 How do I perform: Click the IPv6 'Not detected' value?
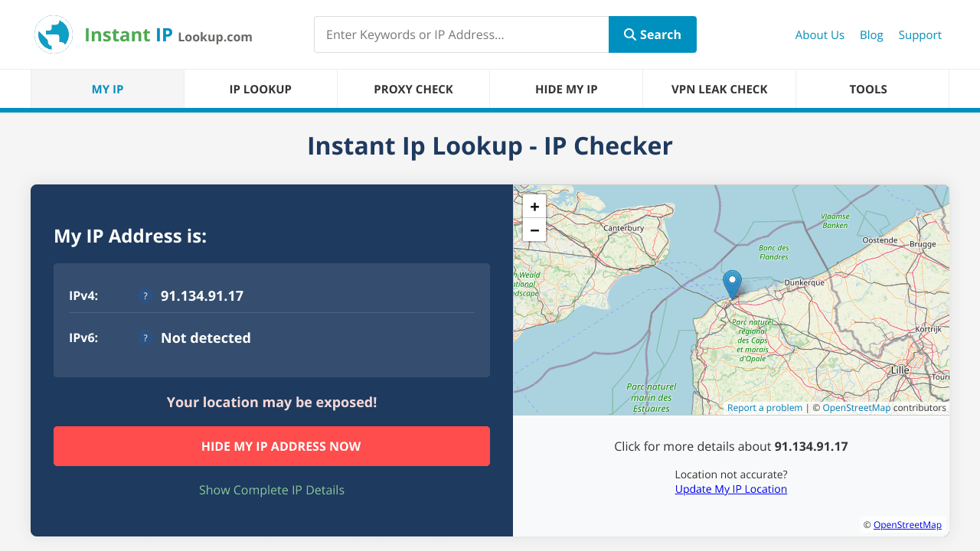pyautogui.click(x=206, y=337)
